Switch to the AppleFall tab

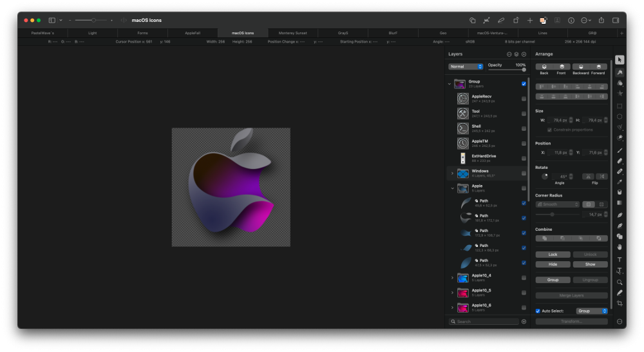tap(193, 33)
